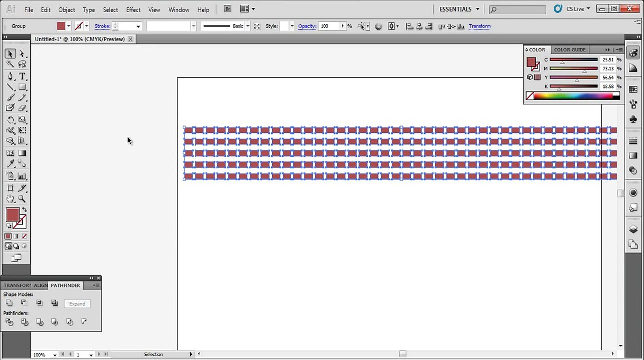Screen dimensions: 644x360
Task: Click Divide pathfinder icon
Action: pos(9,322)
